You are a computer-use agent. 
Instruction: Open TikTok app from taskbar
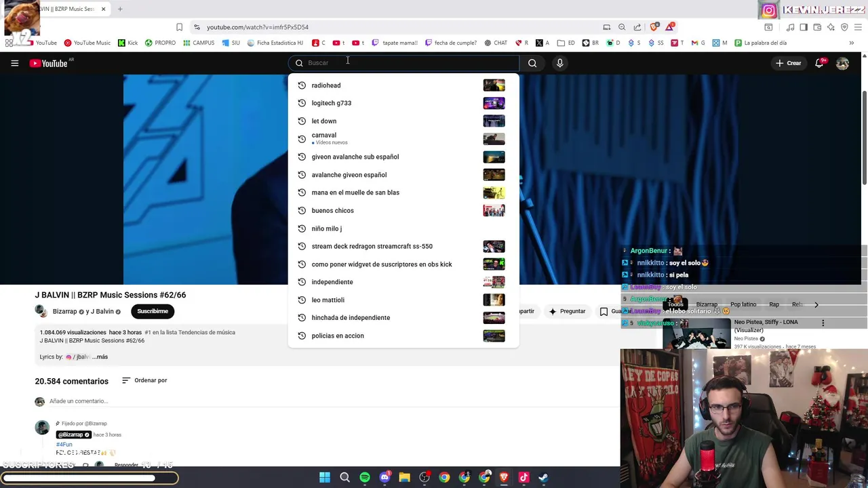(524, 477)
